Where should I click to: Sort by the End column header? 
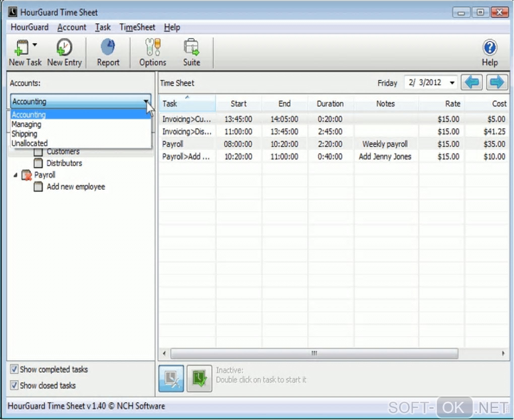(x=285, y=104)
